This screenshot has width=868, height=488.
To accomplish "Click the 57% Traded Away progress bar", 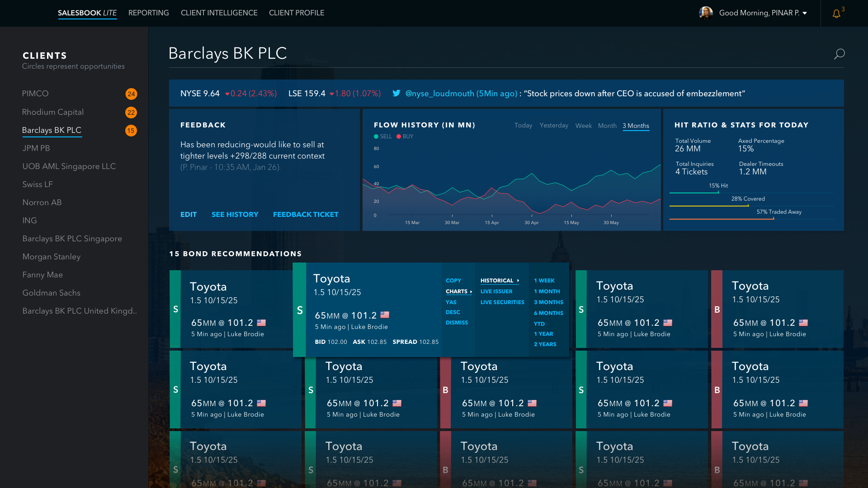I will [751, 219].
